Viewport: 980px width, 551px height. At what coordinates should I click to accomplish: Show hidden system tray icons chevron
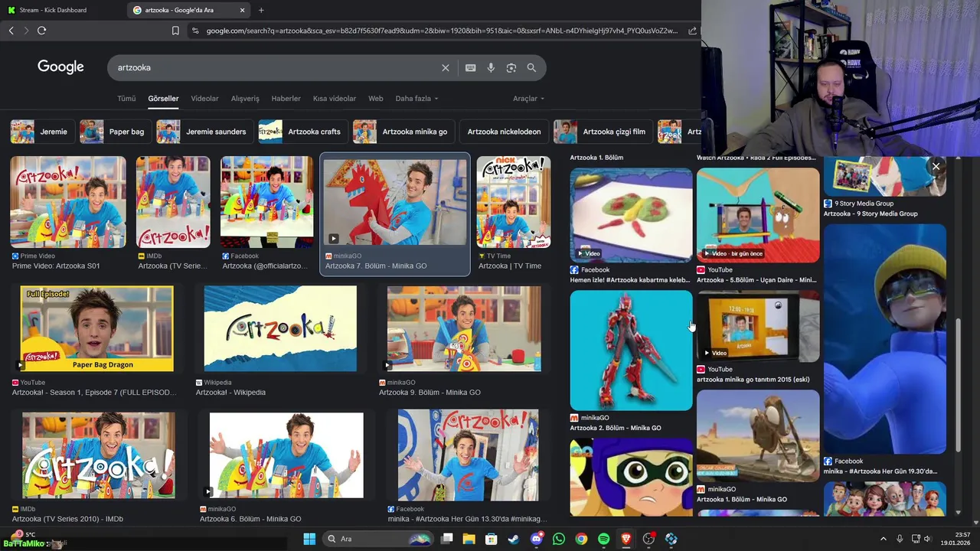coord(883,539)
